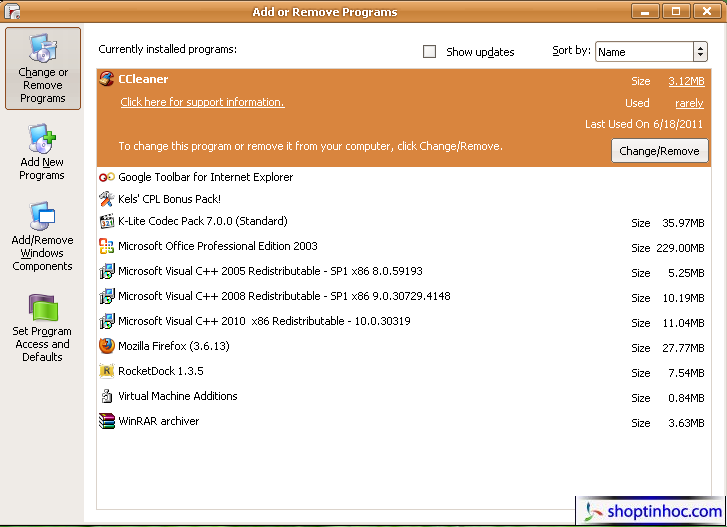Select Microsoft Office Professional Edition 2003
Viewport: 727px width, 527px height.
coord(403,246)
